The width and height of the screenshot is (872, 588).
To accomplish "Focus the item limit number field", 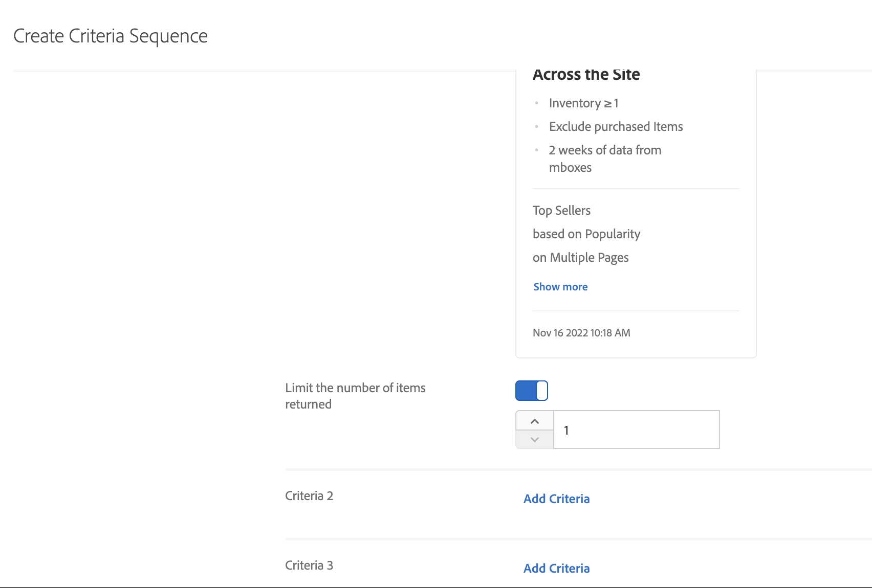I will 636,430.
